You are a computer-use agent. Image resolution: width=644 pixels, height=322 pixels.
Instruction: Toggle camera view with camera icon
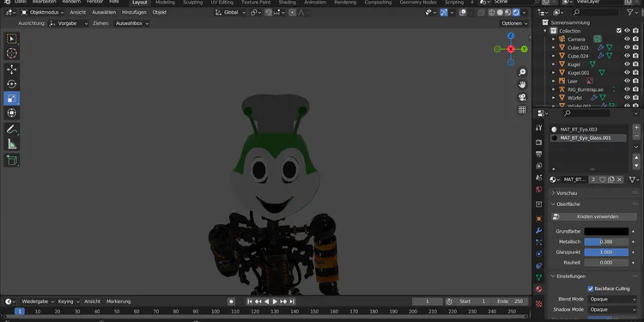[522, 97]
